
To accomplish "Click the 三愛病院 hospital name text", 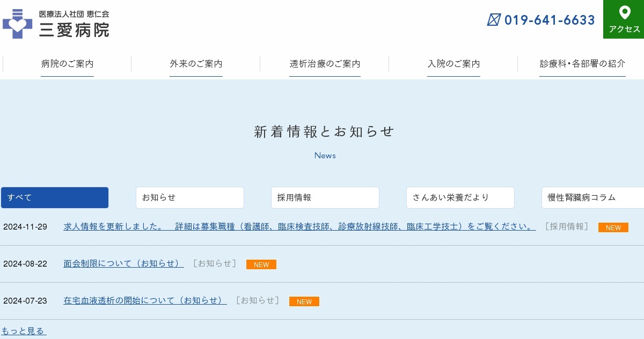I will [74, 30].
